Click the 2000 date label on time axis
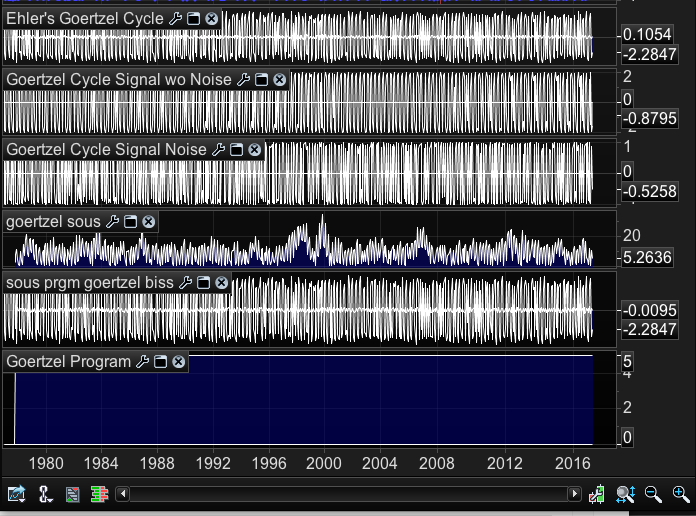This screenshot has width=696, height=516. click(x=324, y=464)
